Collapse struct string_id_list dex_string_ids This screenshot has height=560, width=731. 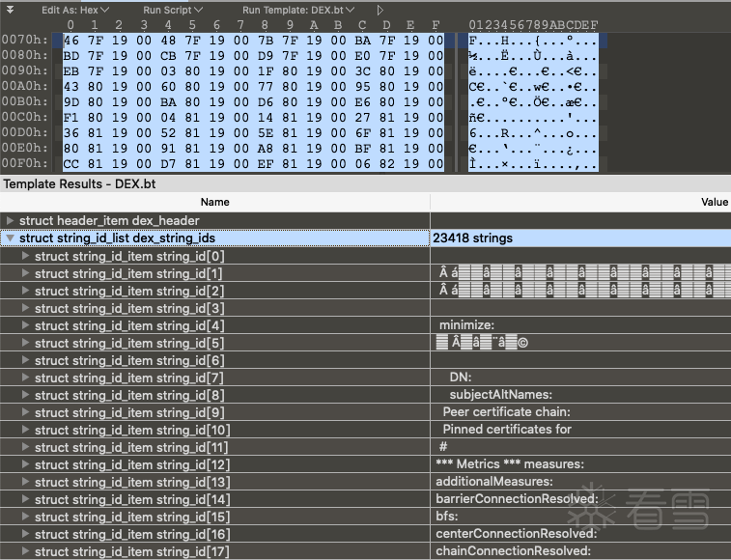(x=10, y=238)
